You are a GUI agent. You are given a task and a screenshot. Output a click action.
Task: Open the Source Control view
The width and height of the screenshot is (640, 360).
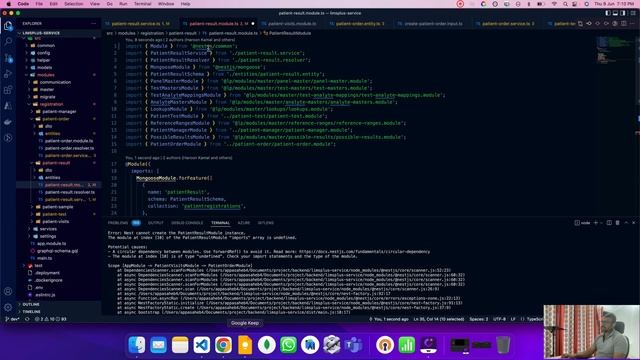click(8, 58)
